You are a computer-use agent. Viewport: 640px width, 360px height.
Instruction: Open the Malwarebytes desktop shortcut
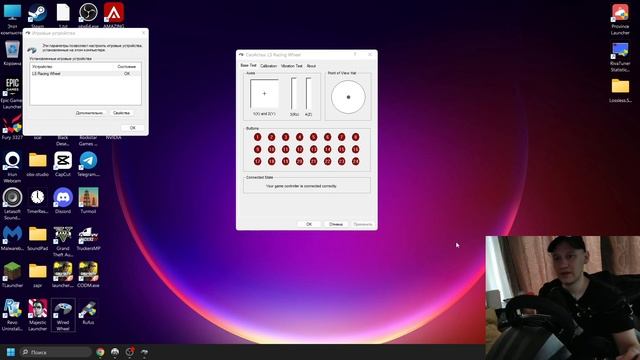click(x=12, y=238)
